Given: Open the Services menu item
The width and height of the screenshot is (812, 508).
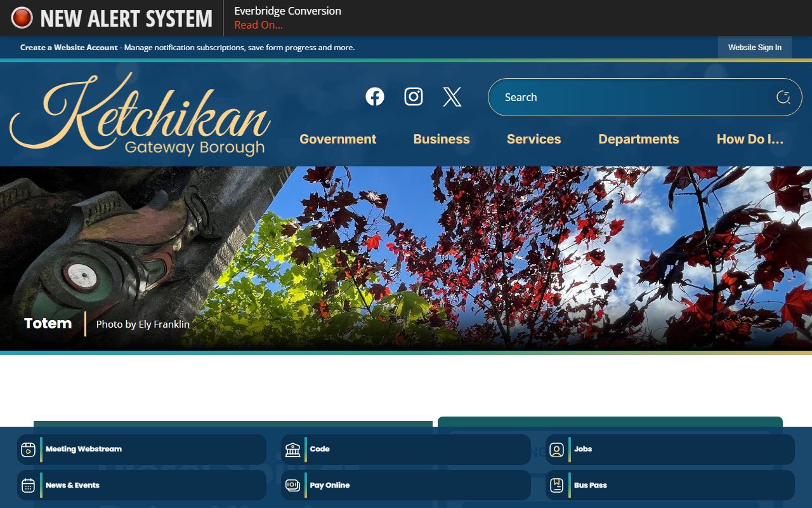Looking at the screenshot, I should pyautogui.click(x=534, y=139).
